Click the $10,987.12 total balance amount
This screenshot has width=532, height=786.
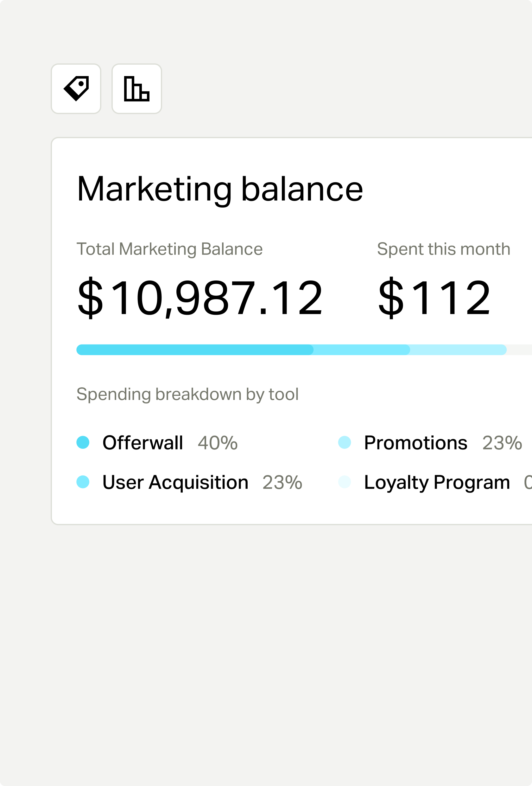pos(200,298)
